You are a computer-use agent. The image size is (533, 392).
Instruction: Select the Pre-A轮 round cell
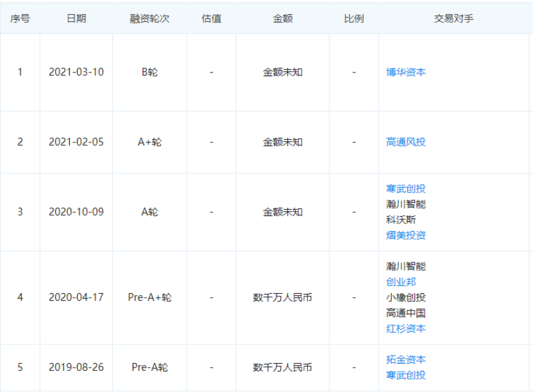[x=149, y=367]
